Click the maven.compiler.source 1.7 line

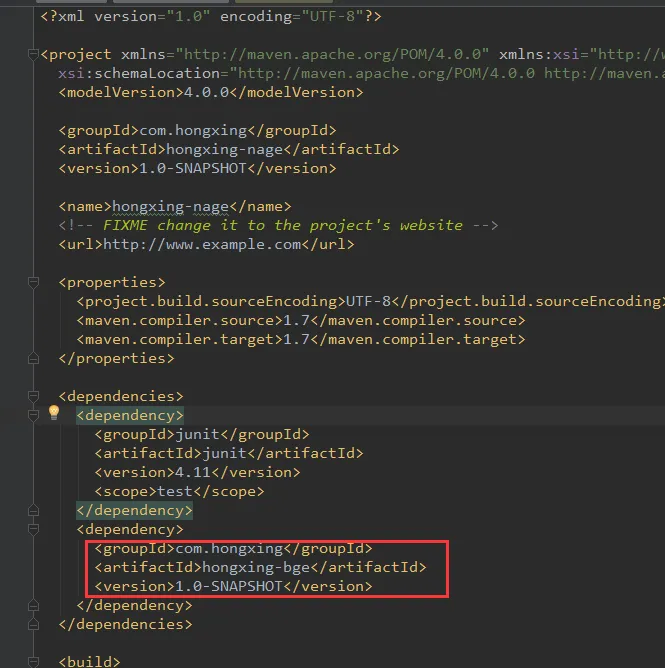pyautogui.click(x=301, y=320)
